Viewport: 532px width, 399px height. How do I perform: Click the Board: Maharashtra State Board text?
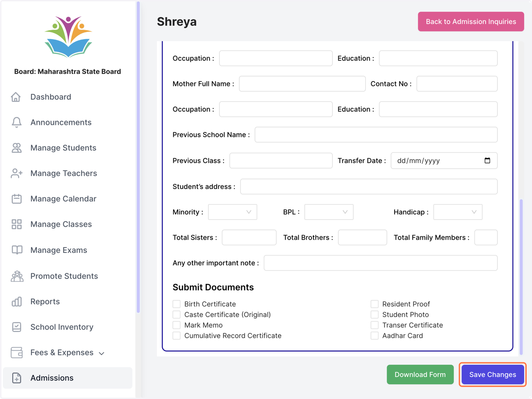point(67,71)
